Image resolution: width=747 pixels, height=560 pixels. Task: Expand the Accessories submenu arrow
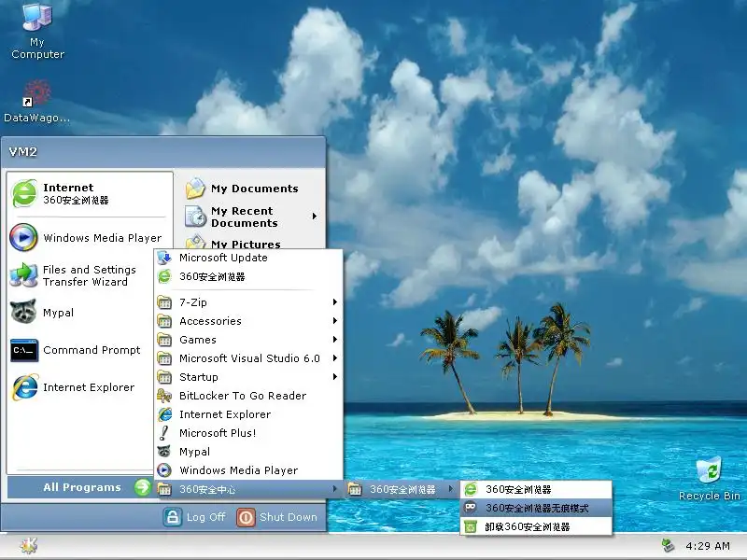[x=335, y=320]
